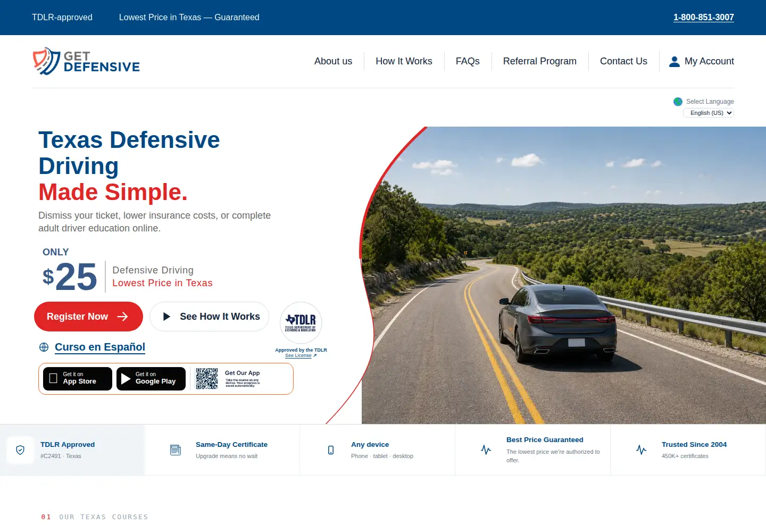766x532 pixels.
Task: Call the 1-800-851-3007 phone link
Action: (x=704, y=17)
